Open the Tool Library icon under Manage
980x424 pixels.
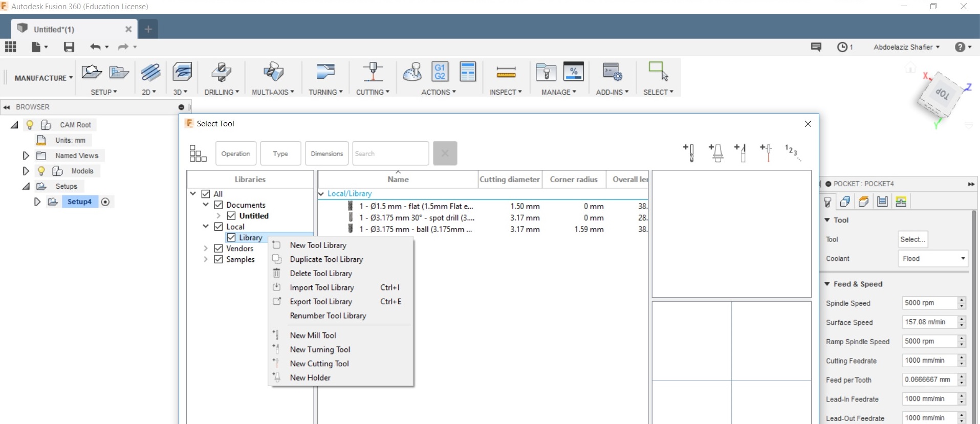[546, 72]
